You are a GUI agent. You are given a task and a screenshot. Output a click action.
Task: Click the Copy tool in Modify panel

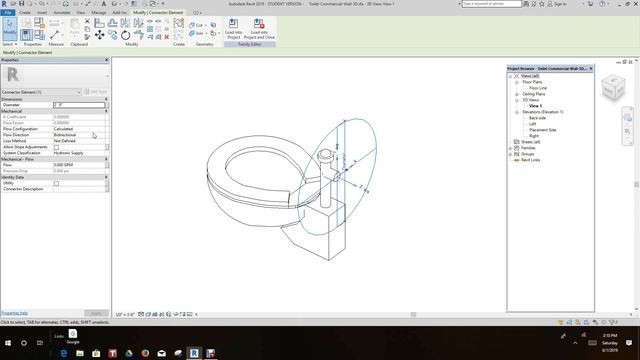112,35
